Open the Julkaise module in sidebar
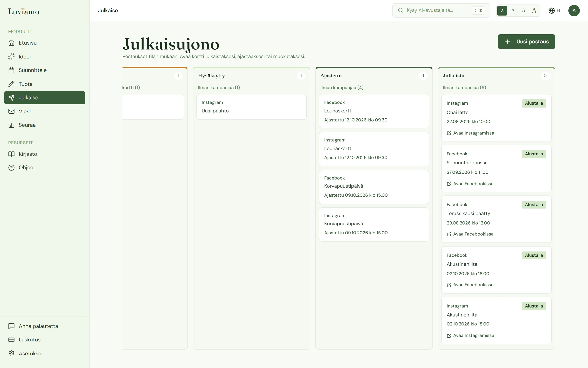 (45, 98)
